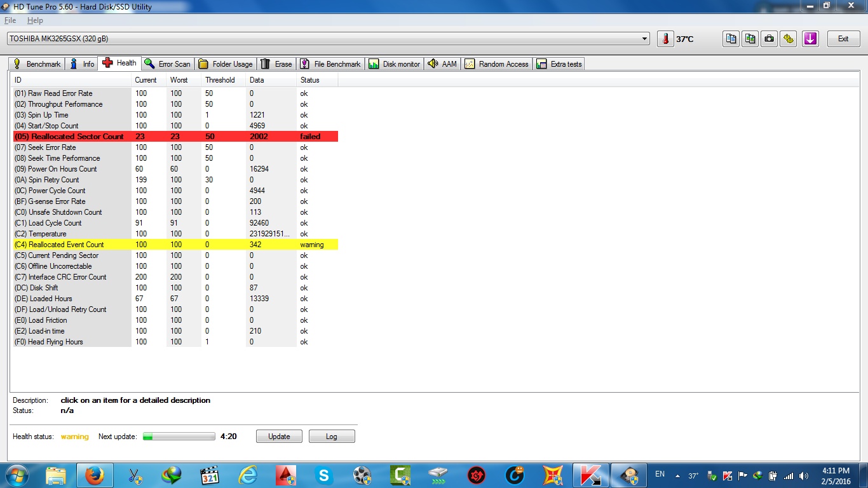Select the Power On Hours Count row
868x488 pixels.
[175, 169]
